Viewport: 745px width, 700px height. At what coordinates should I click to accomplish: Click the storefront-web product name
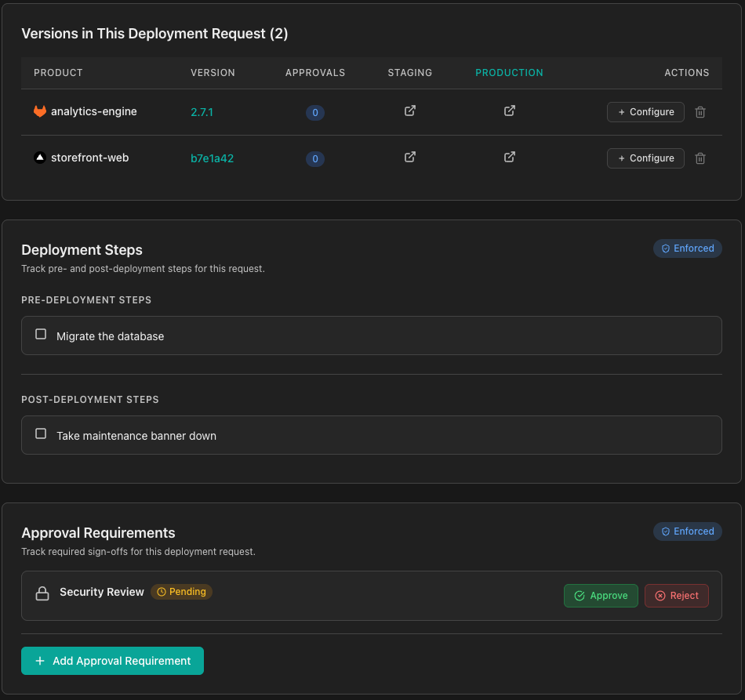coord(90,158)
